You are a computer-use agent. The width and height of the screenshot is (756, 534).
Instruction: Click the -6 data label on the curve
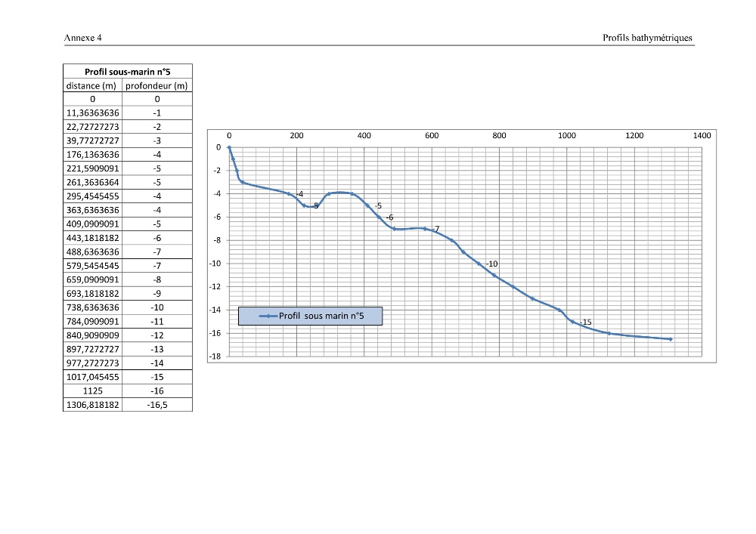pyautogui.click(x=389, y=218)
